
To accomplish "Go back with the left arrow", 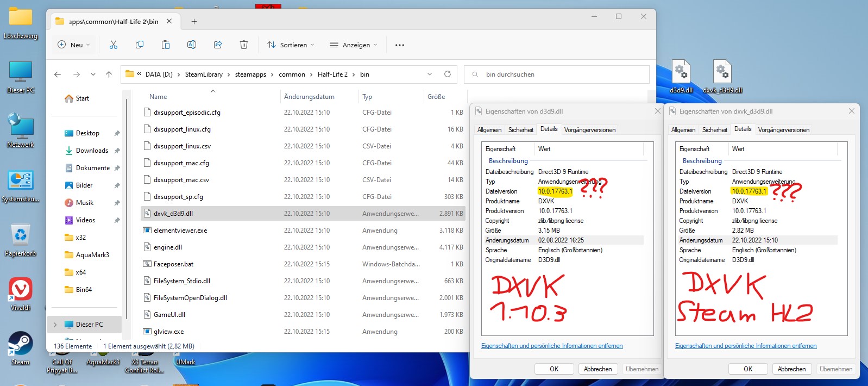I will [58, 74].
